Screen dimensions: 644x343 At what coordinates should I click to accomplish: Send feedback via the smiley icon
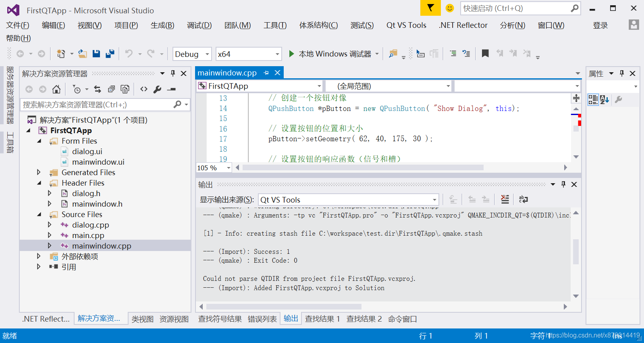click(450, 8)
